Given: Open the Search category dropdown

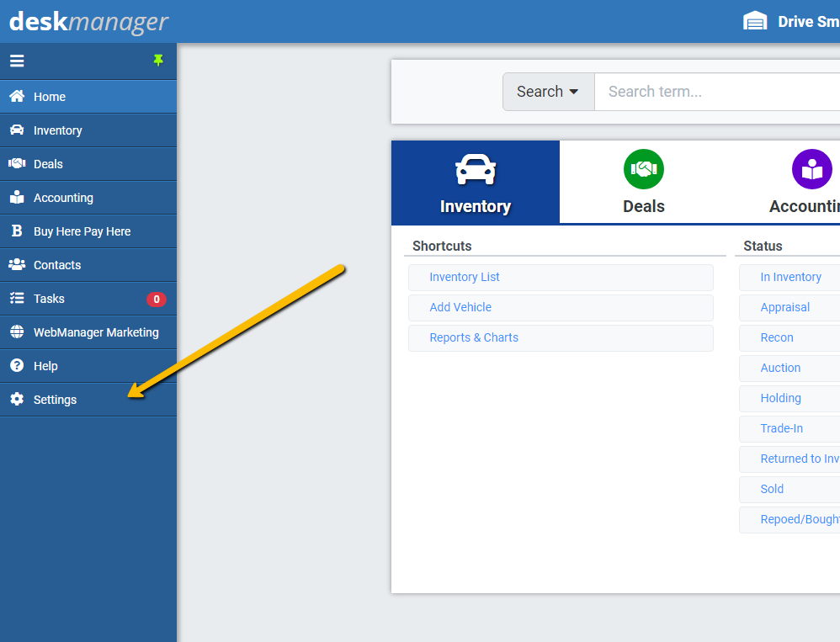Looking at the screenshot, I should (548, 91).
